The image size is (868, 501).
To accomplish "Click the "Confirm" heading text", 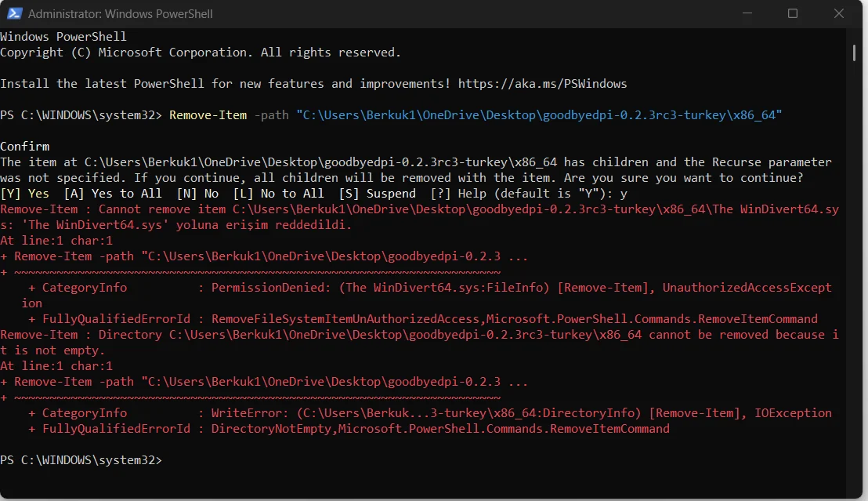I will [24, 147].
